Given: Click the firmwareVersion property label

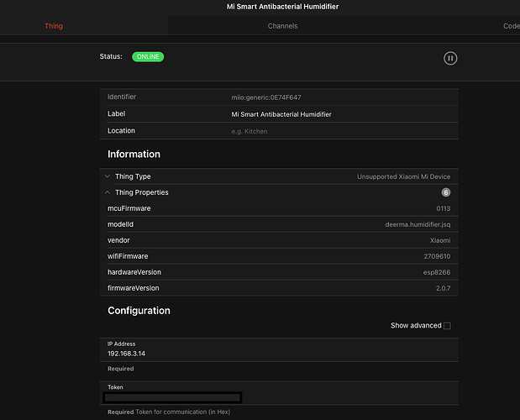Looking at the screenshot, I should tap(134, 288).
